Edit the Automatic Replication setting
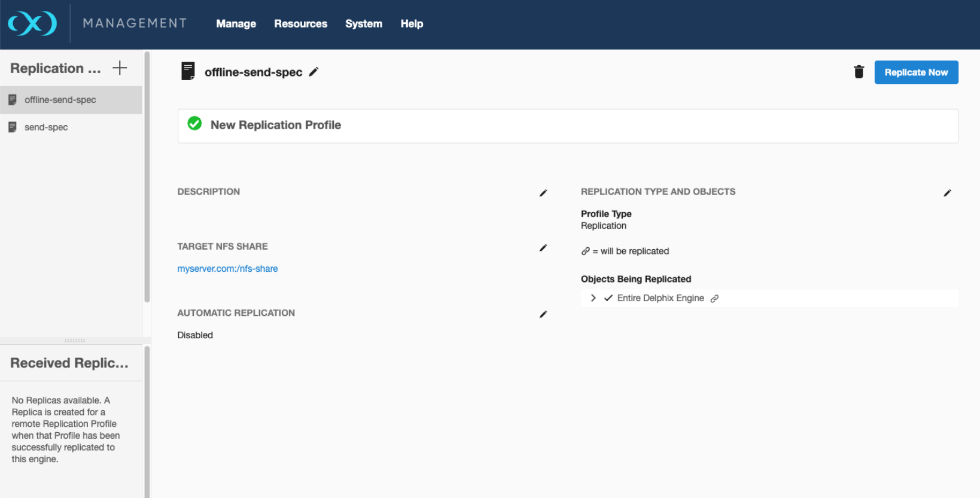 [x=543, y=314]
